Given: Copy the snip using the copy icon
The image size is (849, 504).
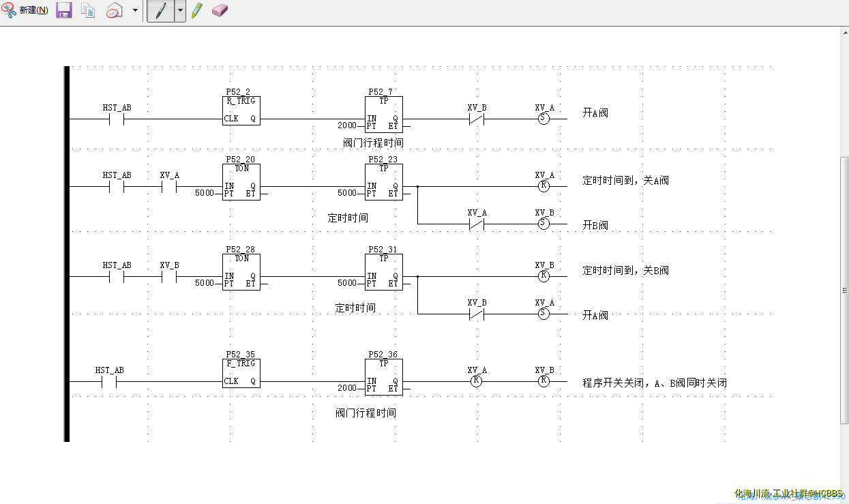Looking at the screenshot, I should (x=88, y=10).
